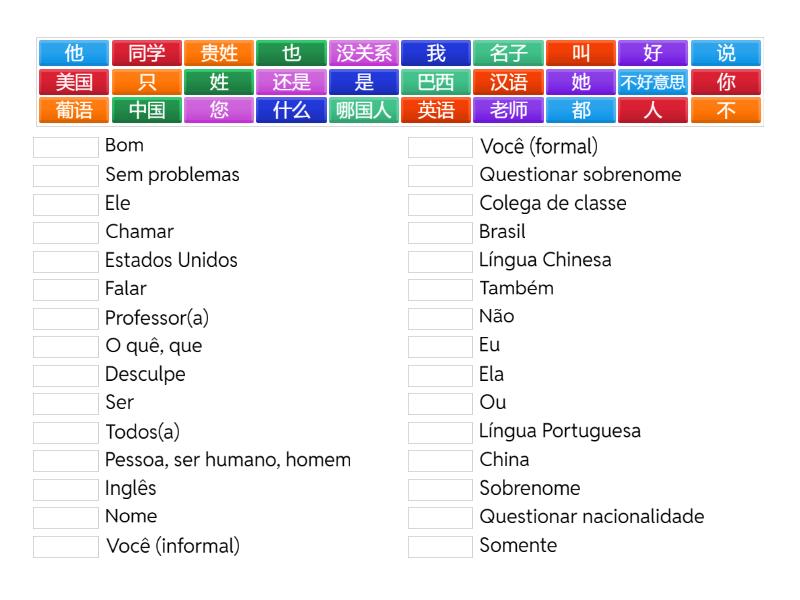The image size is (800, 600).
Task: Click the 不好意思 tile
Action: (653, 82)
